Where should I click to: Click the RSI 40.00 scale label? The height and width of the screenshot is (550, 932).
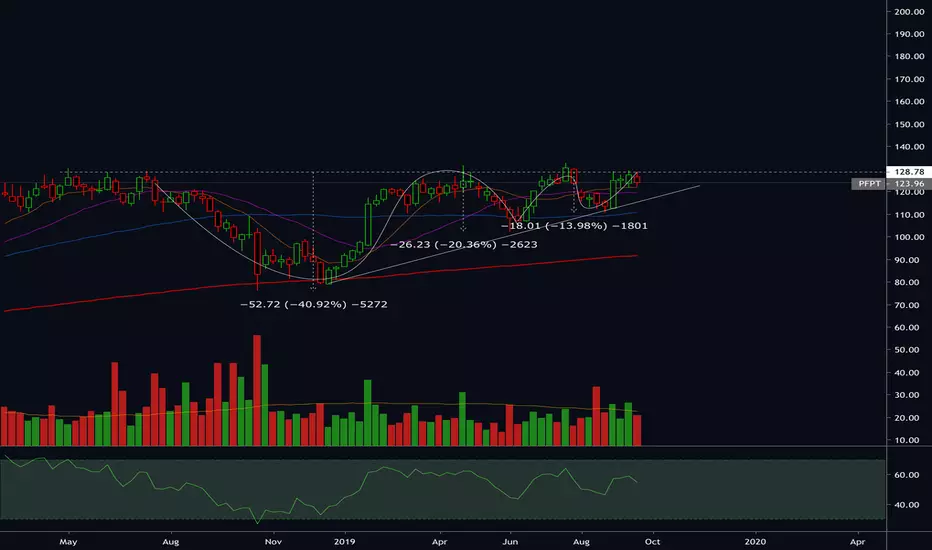907,505
